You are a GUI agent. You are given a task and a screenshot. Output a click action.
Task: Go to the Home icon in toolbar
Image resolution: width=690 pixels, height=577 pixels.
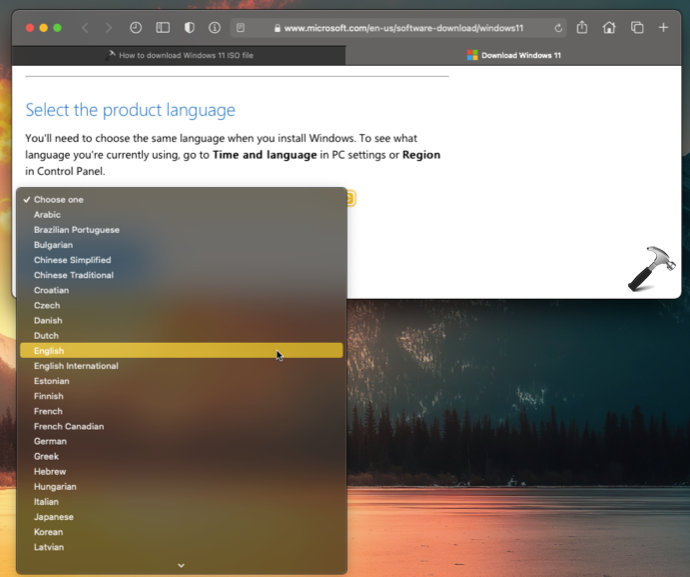pyautogui.click(x=609, y=28)
